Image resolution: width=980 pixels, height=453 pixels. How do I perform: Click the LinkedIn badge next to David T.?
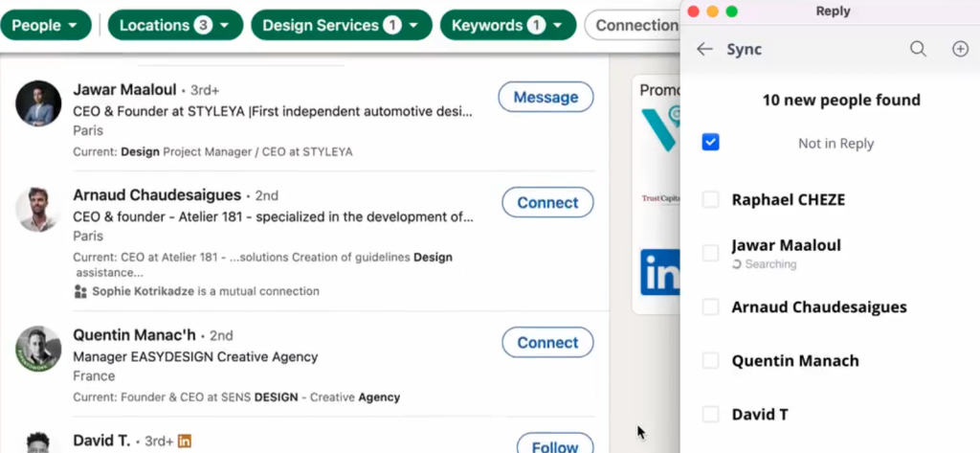[x=185, y=442]
